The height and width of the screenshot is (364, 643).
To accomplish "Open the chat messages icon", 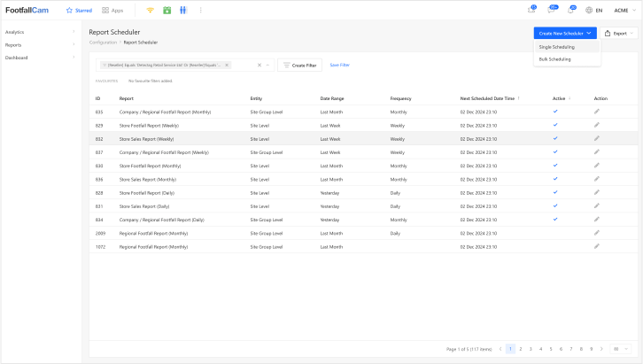I will coord(552,10).
